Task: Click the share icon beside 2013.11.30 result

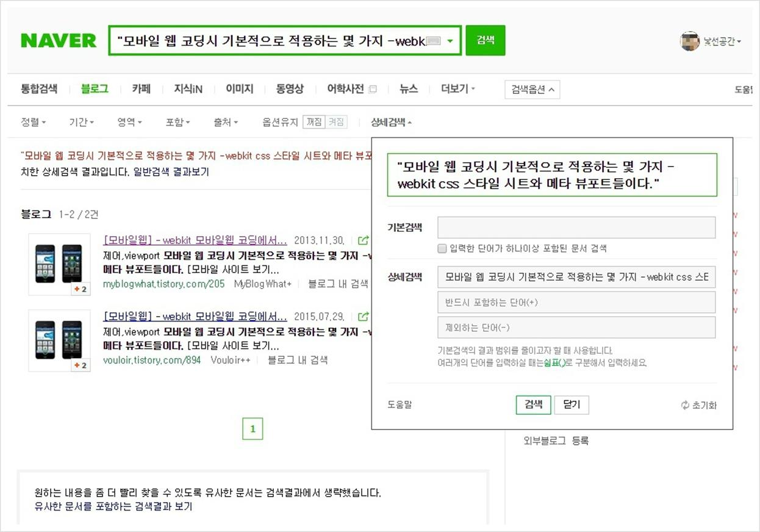Action: (x=364, y=240)
